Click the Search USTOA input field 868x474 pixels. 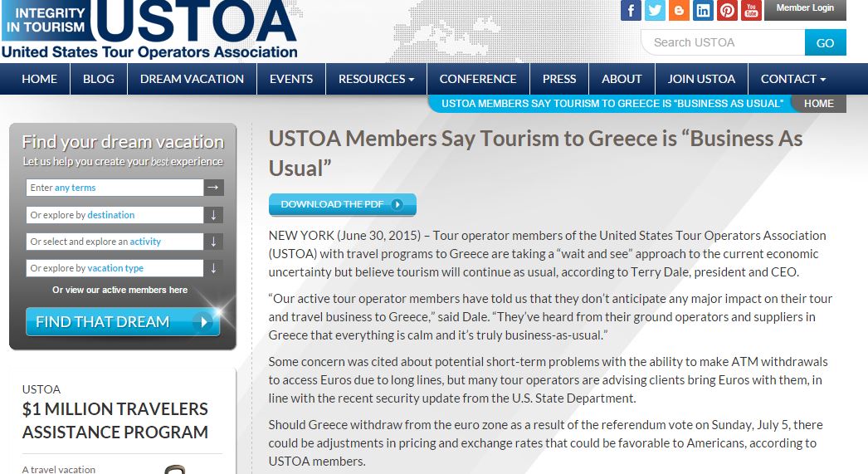[x=724, y=42]
